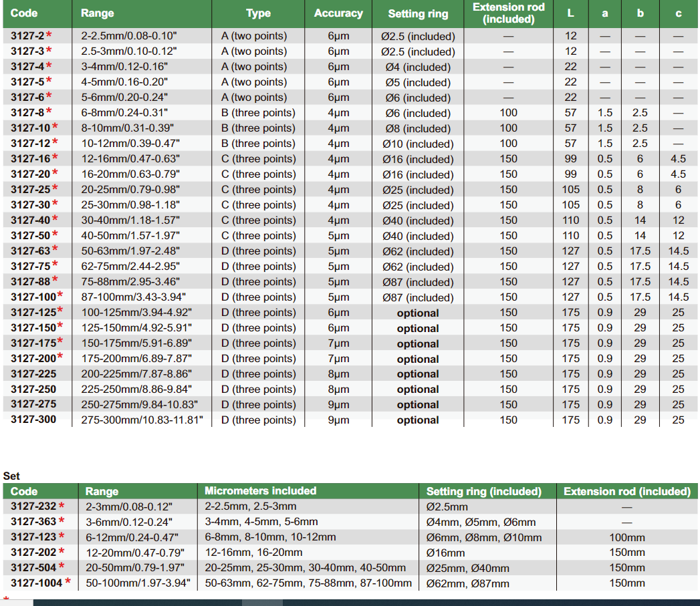The width and height of the screenshot is (700, 606).
Task: Click product code 3127-2
Action: [27, 36]
